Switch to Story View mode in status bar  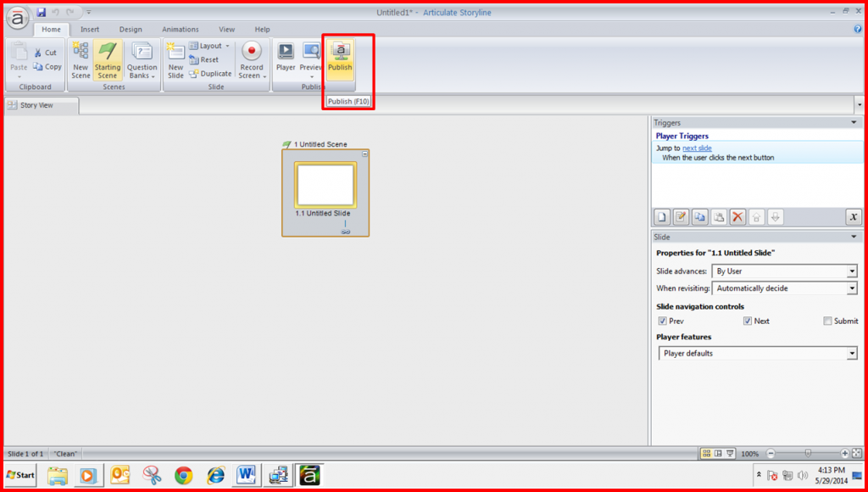706,454
